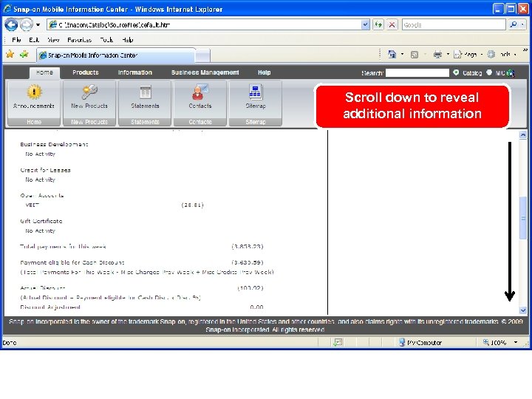
Task: Click the (28.81) amount value
Action: coord(192,205)
